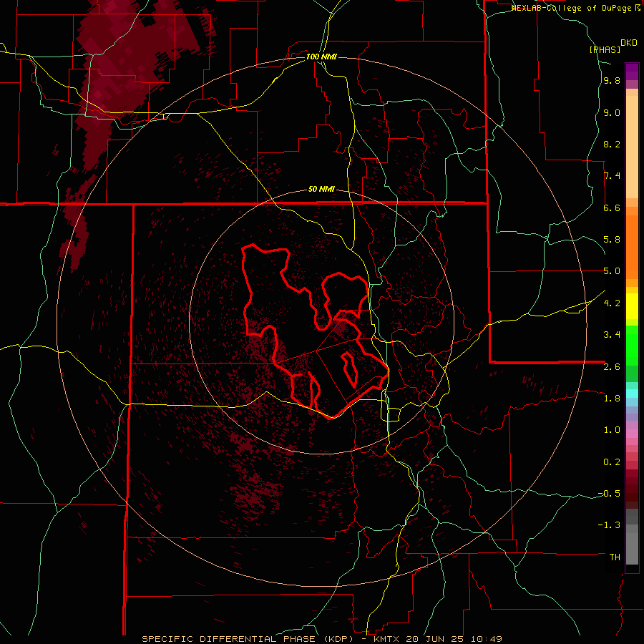Click the DKD legend title

point(629,43)
